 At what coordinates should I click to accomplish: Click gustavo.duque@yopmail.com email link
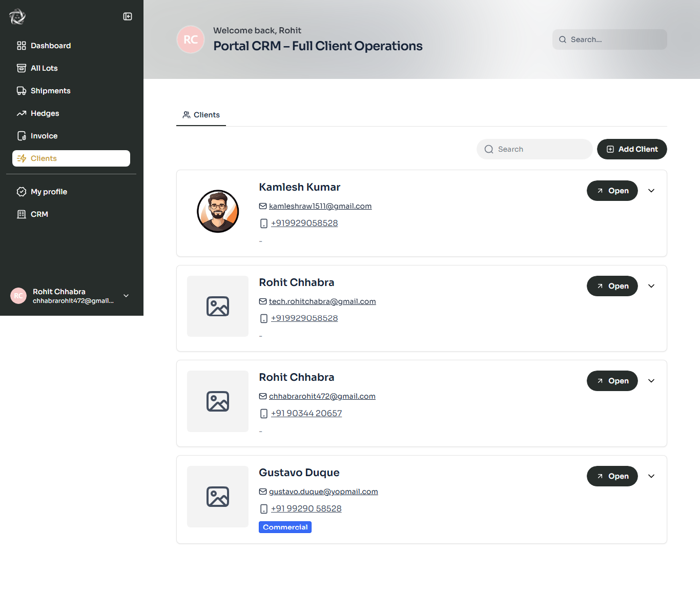[323, 492]
